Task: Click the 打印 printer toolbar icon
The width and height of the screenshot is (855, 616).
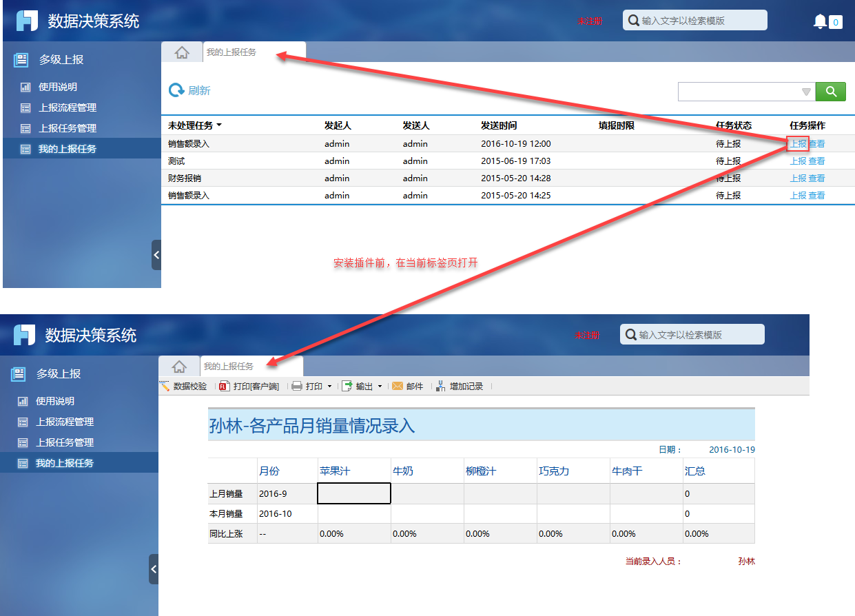Action: point(297,387)
